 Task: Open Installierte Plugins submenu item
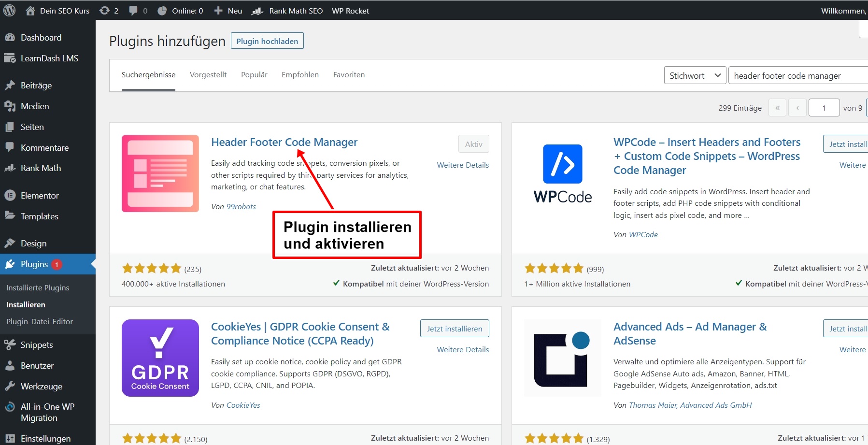point(38,288)
